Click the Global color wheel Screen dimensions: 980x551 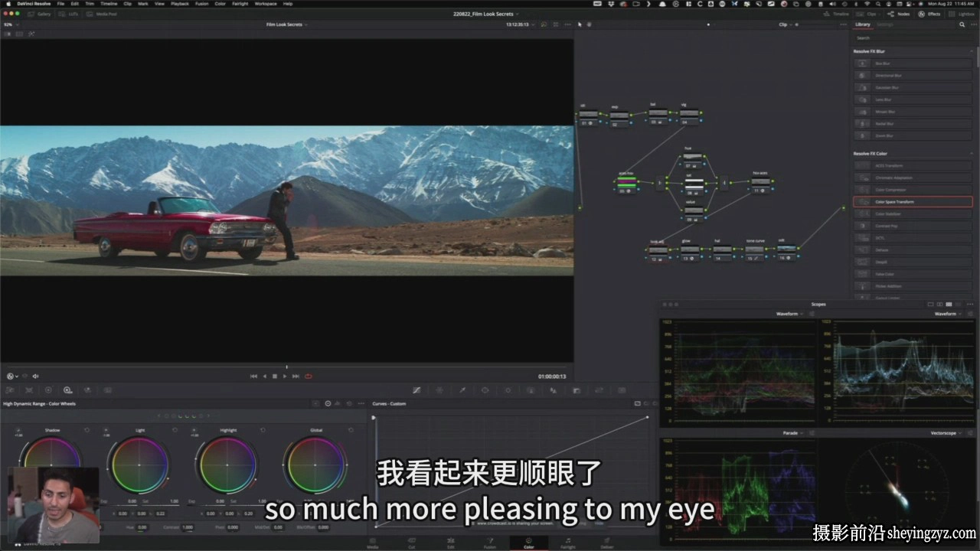[x=316, y=465]
